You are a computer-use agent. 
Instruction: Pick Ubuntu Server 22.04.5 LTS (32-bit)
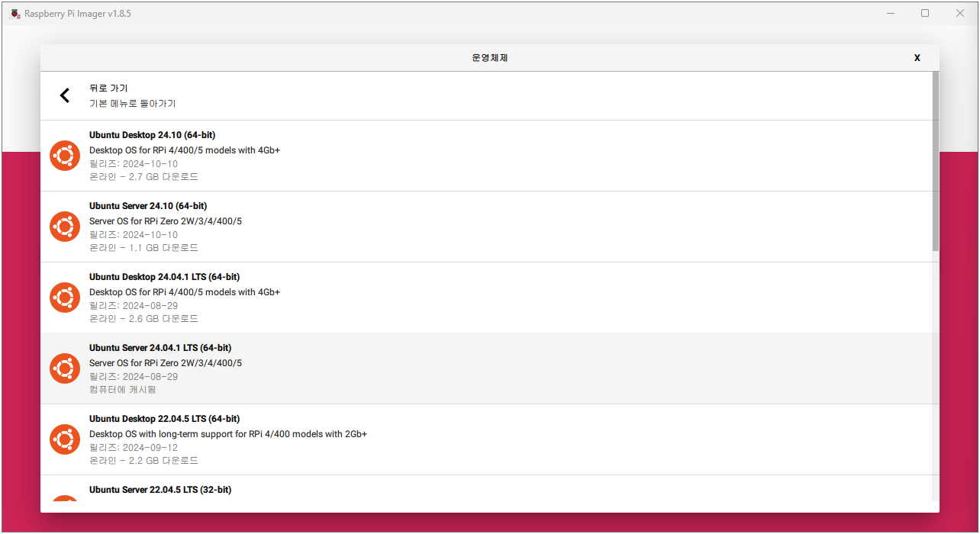click(486, 489)
